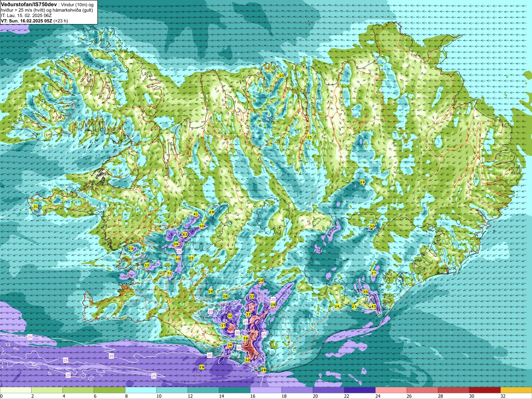Select the 4–6 green legend color band
The height and width of the screenshot is (399, 532).
78,390
